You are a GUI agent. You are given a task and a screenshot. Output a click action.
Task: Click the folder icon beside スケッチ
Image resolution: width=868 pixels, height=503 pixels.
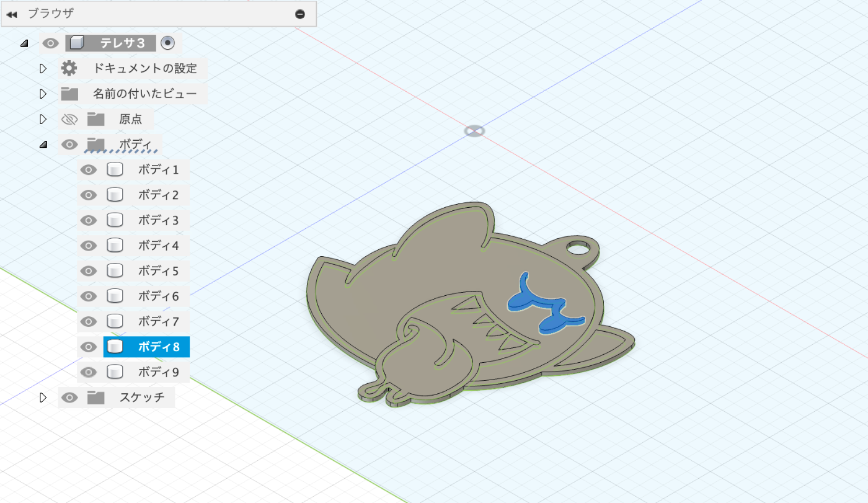coord(95,398)
